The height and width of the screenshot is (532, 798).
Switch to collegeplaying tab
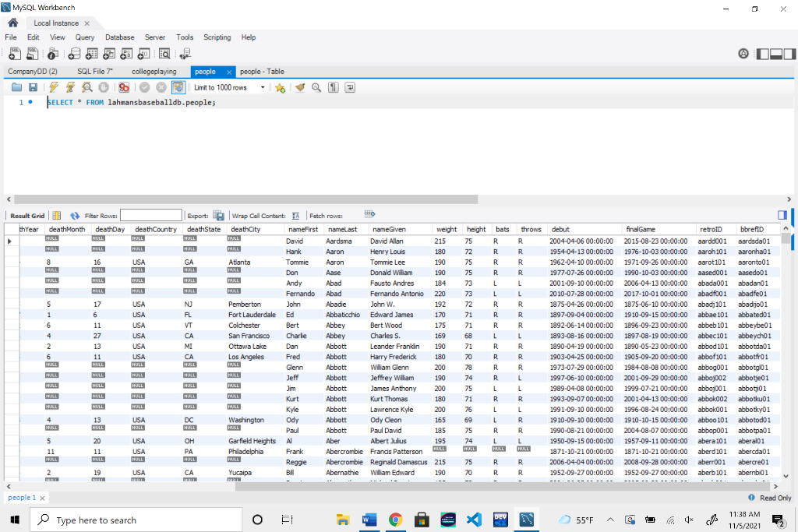154,72
